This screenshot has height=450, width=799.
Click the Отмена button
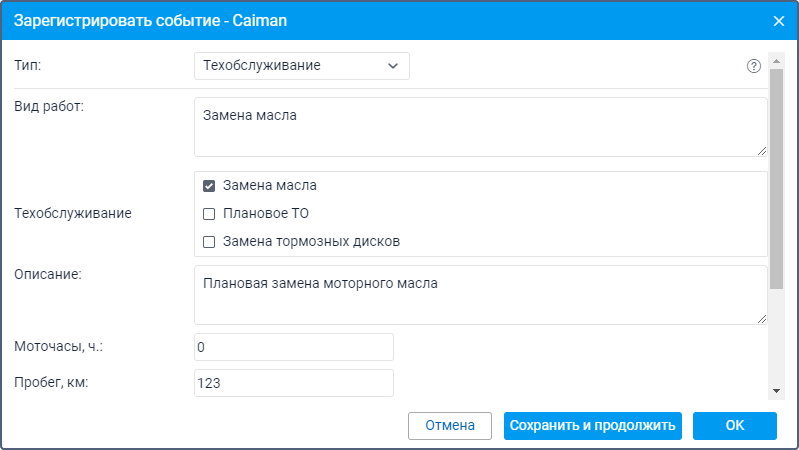450,426
